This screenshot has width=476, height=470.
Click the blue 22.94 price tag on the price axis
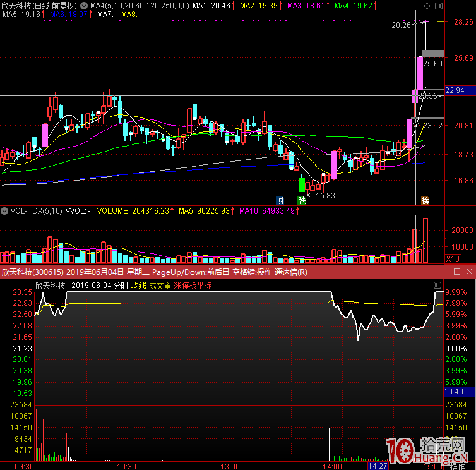pyautogui.click(x=460, y=90)
